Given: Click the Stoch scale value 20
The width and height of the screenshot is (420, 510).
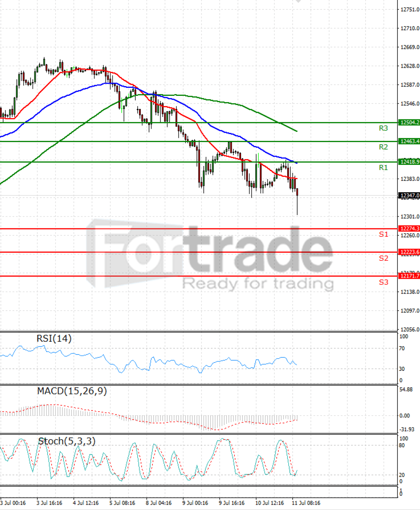Looking at the screenshot, I should [x=402, y=475].
